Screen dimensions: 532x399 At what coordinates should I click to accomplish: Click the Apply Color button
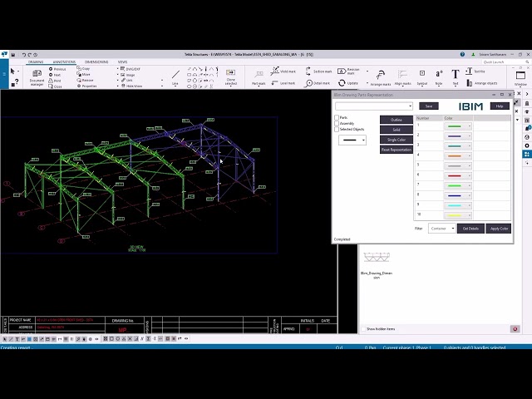click(499, 229)
